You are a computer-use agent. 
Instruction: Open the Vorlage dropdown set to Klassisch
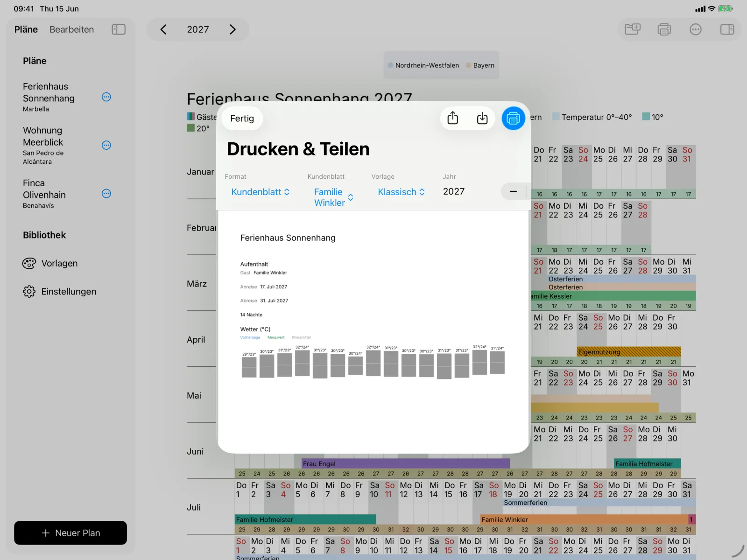pyautogui.click(x=401, y=192)
